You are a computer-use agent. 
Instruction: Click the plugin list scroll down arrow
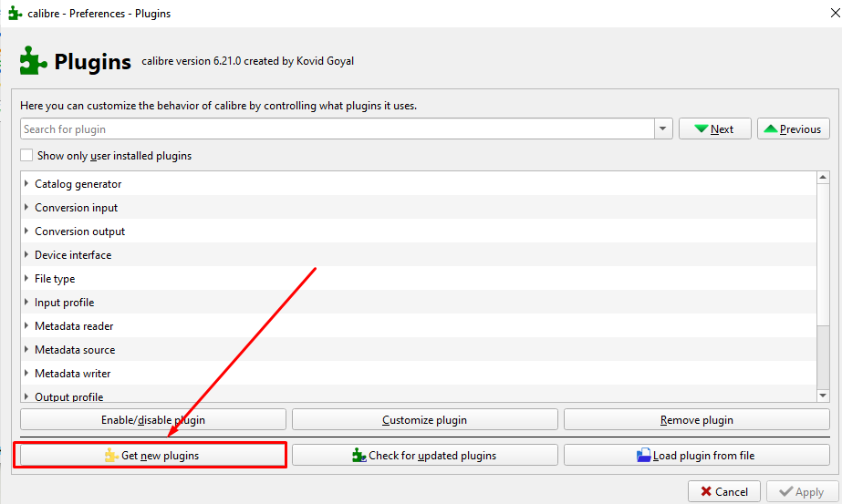tap(823, 396)
